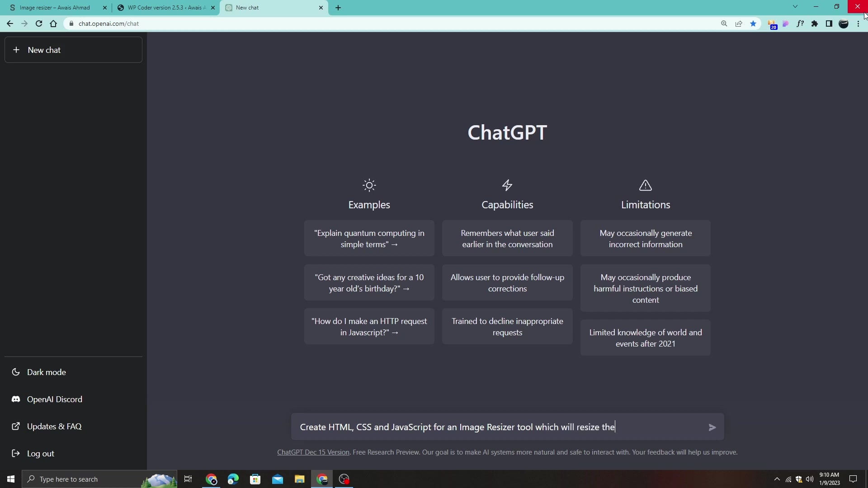
Task: Close the WP Coder tab
Action: pos(213,8)
